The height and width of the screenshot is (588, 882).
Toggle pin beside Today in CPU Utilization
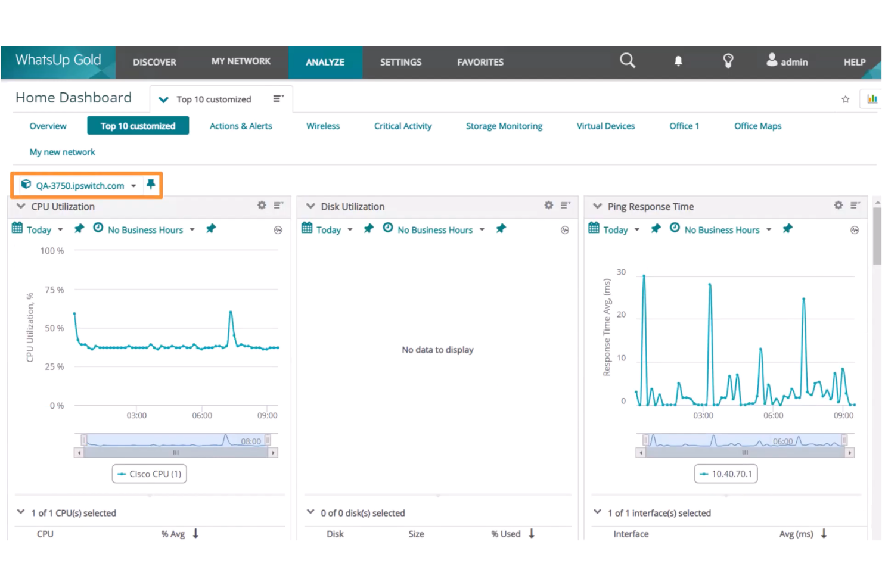(x=79, y=229)
